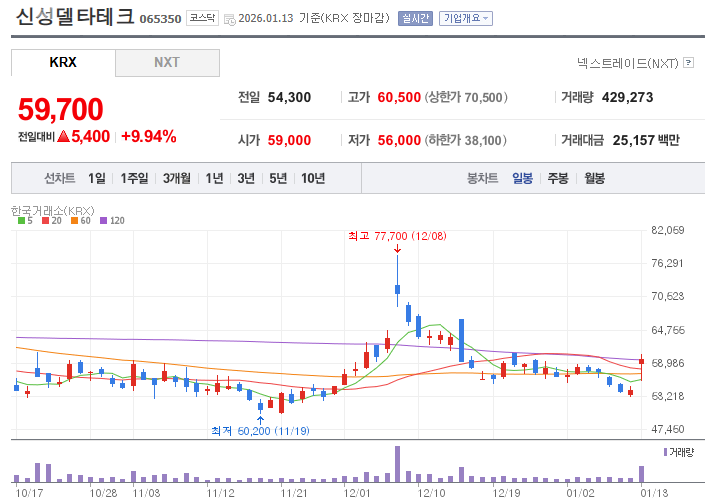Select the 10년 line chart period
Viewport: 705px width, 501px height.
coord(313,179)
